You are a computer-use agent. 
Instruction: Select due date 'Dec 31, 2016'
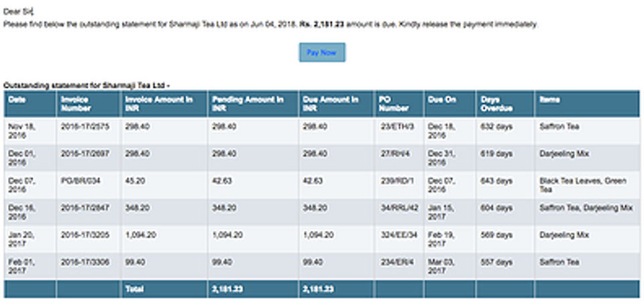pyautogui.click(x=441, y=158)
